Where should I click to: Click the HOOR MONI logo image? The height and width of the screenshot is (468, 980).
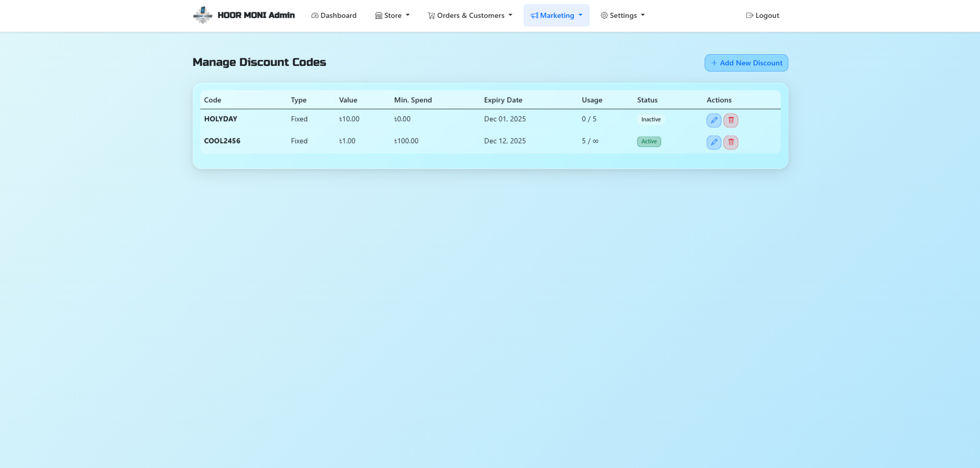click(x=203, y=15)
